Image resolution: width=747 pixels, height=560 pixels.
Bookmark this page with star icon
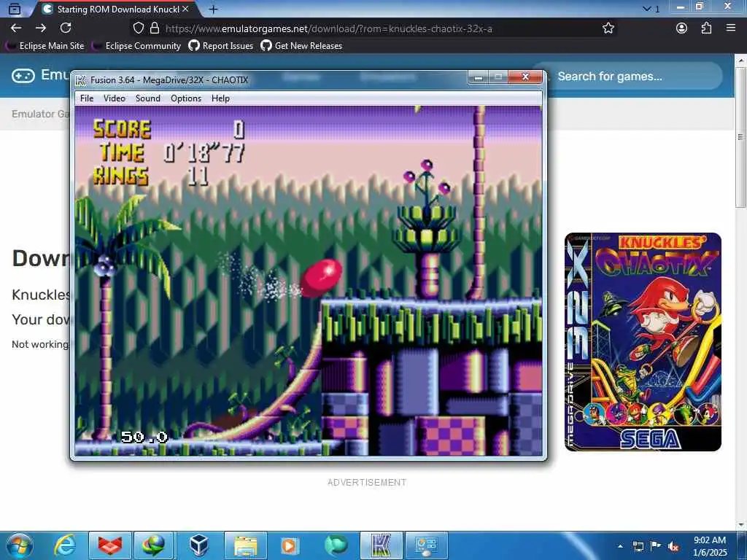click(608, 28)
